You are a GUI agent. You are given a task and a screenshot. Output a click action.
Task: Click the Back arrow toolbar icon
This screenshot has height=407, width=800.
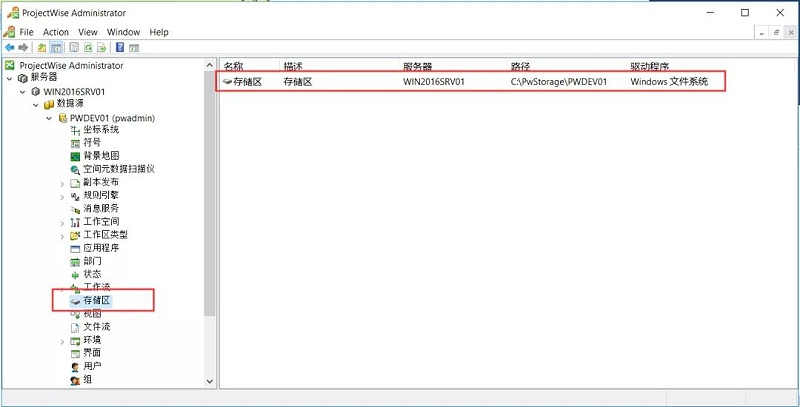[9, 47]
